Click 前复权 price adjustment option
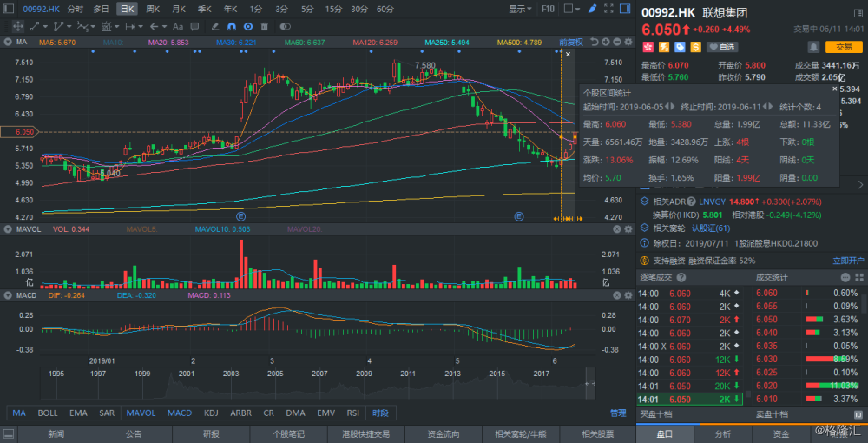The width and height of the screenshot is (868, 443). (x=571, y=42)
